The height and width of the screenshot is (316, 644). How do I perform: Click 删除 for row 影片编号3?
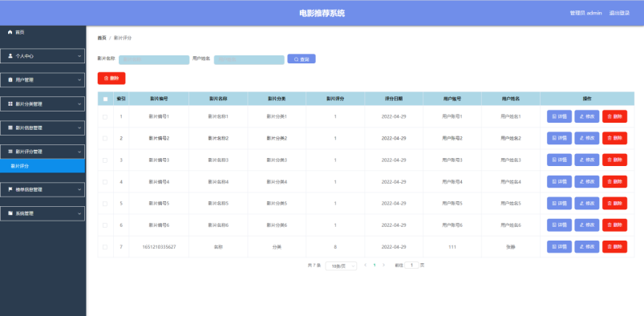(615, 160)
